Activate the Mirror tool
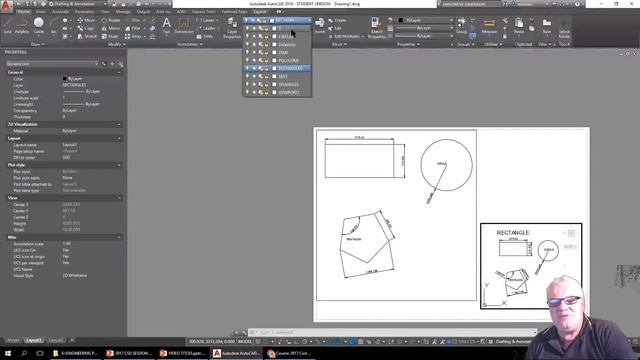 (x=111, y=28)
